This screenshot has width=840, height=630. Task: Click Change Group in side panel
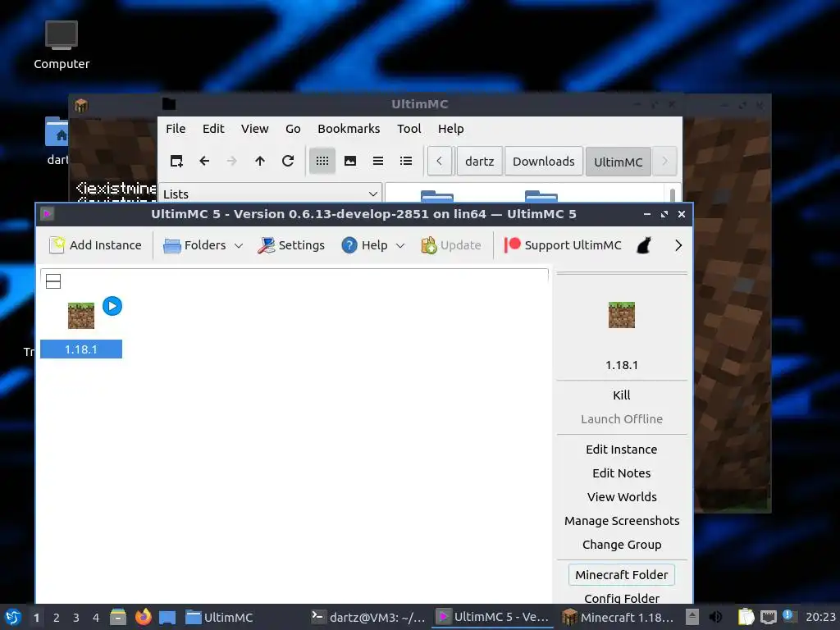[622, 545]
